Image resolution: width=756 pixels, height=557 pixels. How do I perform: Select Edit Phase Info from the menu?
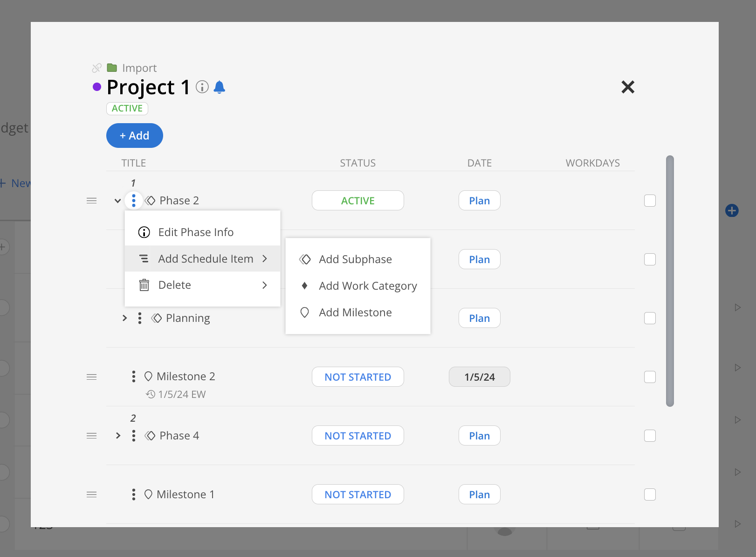pos(196,232)
